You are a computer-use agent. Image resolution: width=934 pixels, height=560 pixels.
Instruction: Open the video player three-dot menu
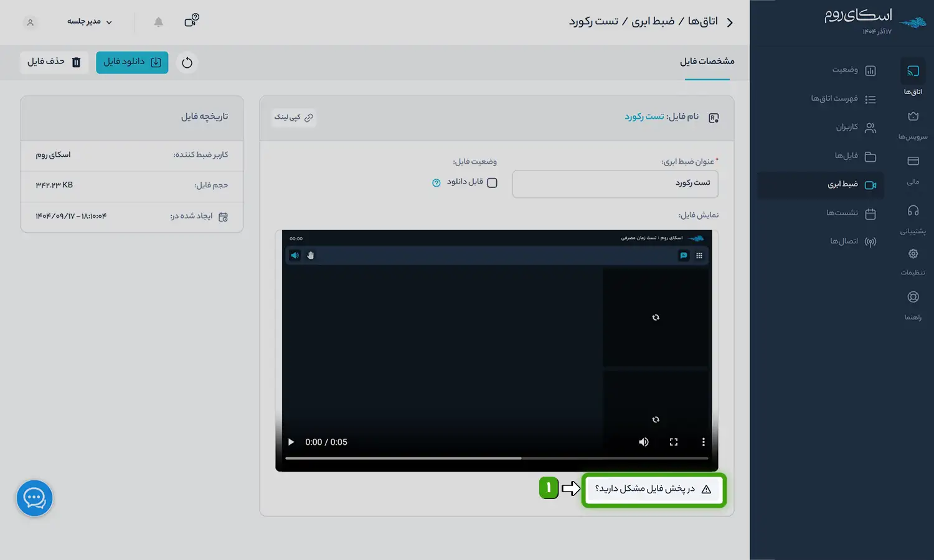(x=704, y=442)
